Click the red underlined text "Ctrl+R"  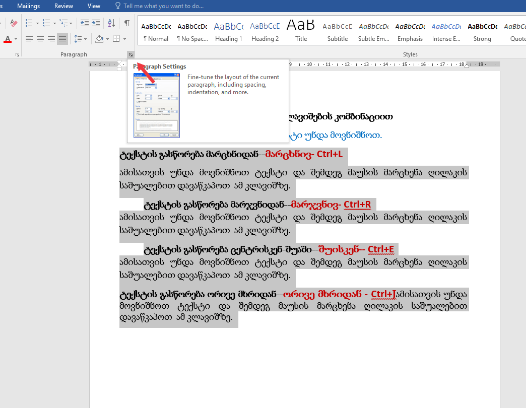coord(357,204)
